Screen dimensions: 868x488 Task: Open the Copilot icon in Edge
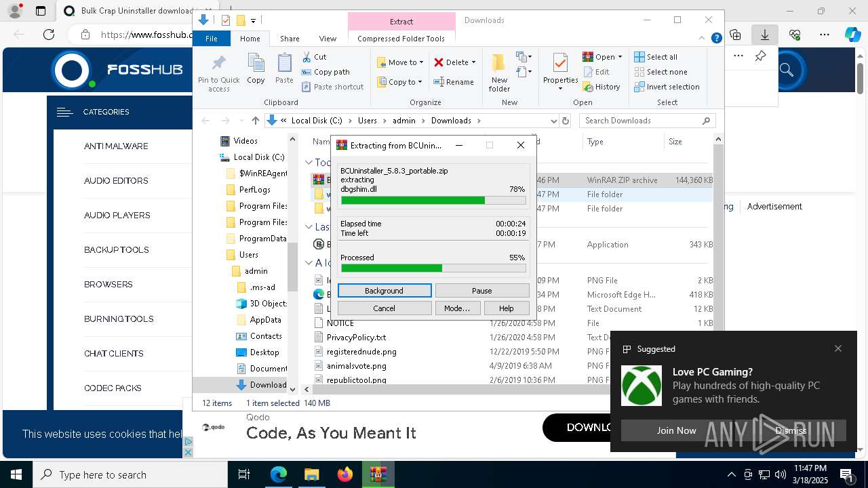click(852, 35)
